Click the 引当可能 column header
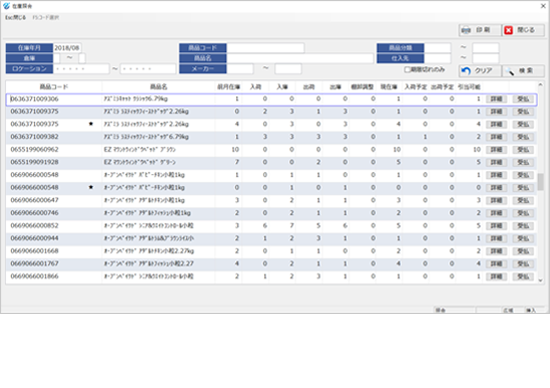The image size is (550, 388). point(469,87)
